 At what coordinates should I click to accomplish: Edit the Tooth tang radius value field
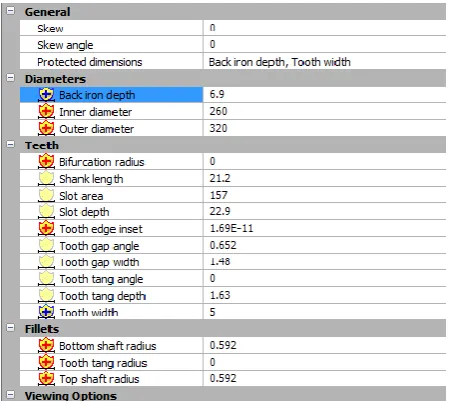pyautogui.click(x=324, y=362)
